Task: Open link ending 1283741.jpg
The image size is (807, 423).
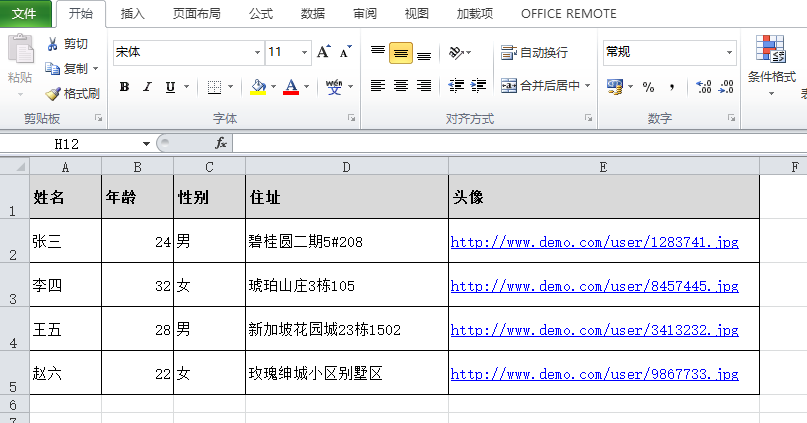Action: pyautogui.click(x=594, y=242)
